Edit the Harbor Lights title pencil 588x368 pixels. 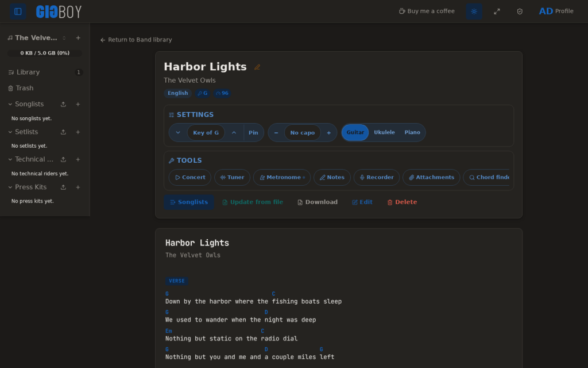[x=257, y=67]
